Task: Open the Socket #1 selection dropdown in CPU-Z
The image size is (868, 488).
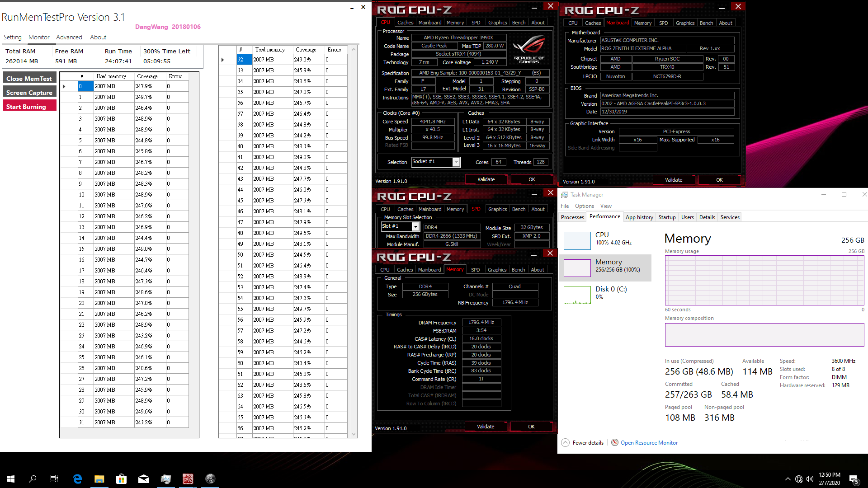Action: (x=456, y=162)
